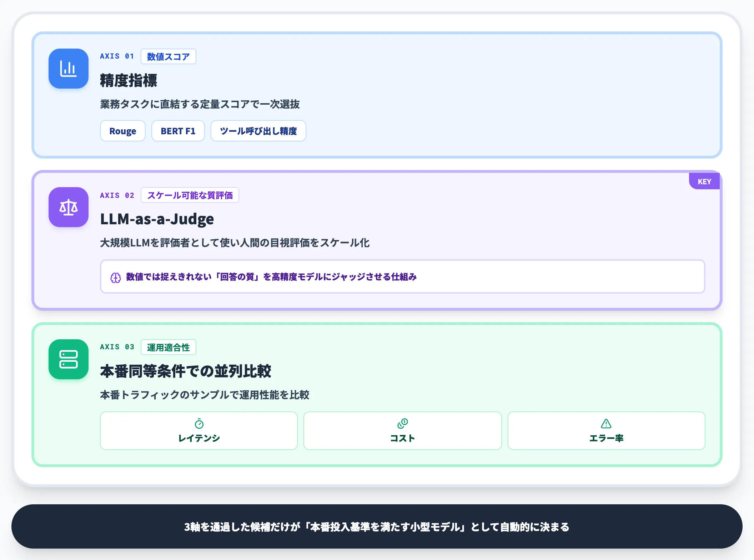Open the コスト card
The height and width of the screenshot is (560, 754).
coord(403,431)
